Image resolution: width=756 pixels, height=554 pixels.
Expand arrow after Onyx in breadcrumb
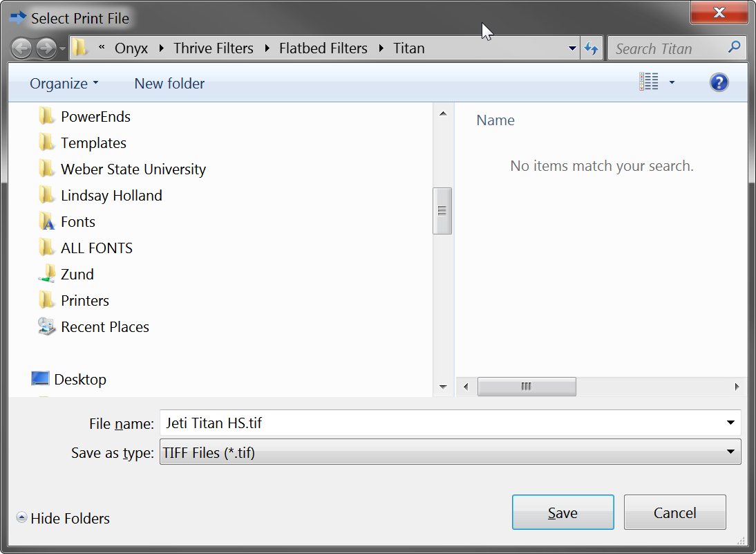click(x=161, y=48)
